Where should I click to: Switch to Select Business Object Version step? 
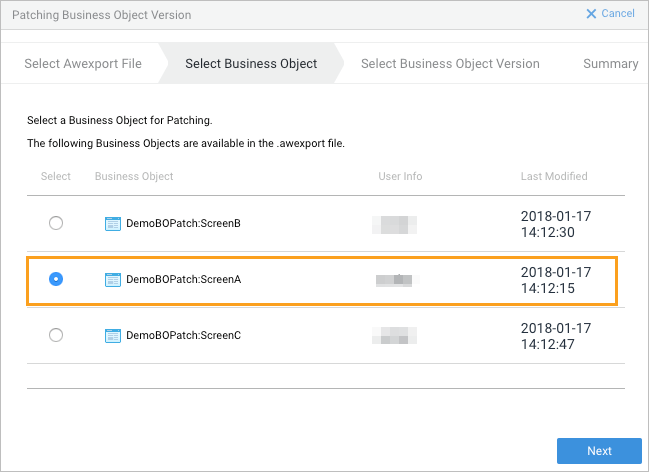click(x=450, y=64)
